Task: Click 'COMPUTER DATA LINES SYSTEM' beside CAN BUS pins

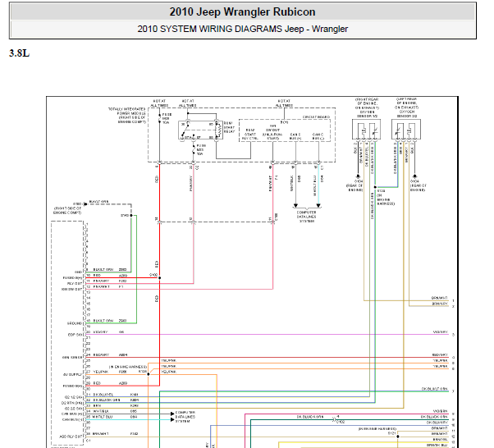Action: pos(185,417)
